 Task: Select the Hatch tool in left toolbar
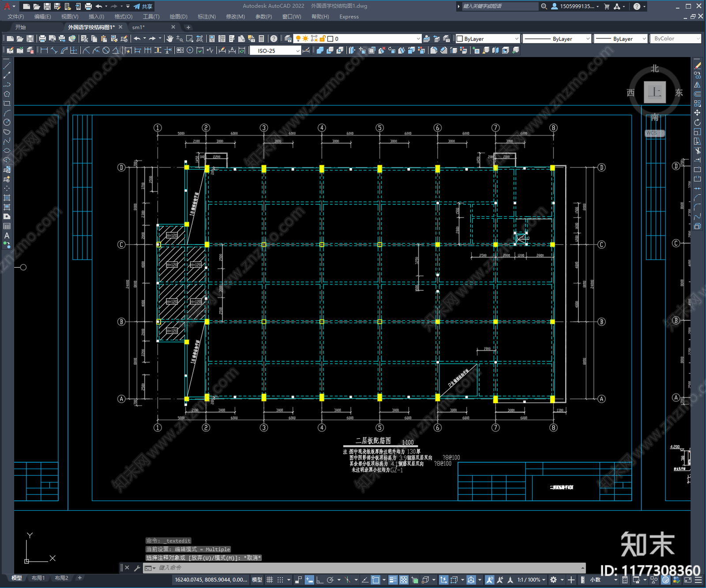[7, 198]
